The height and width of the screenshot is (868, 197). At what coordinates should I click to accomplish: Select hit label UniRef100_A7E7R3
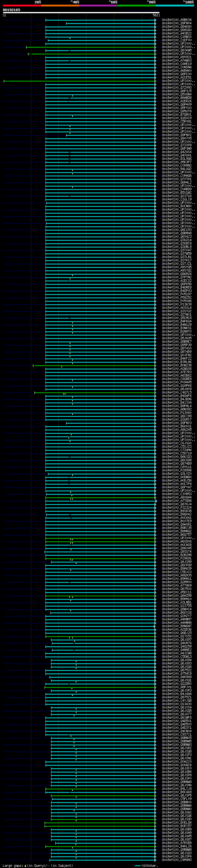(177, 372)
